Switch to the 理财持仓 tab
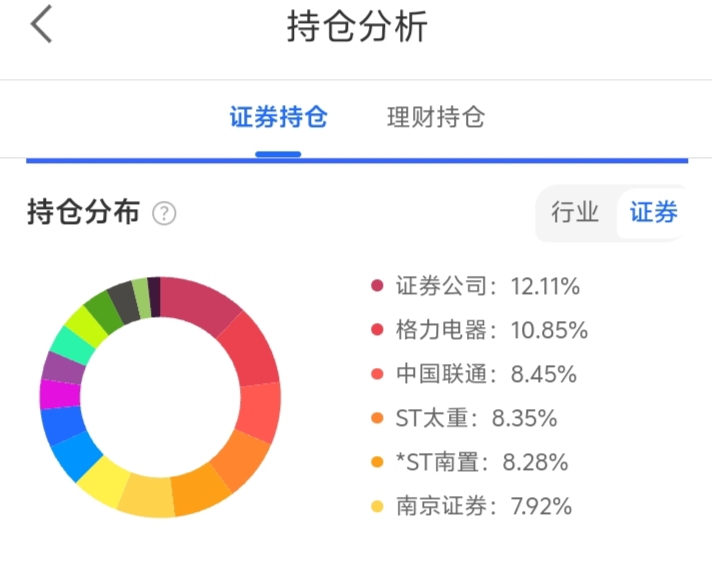 (x=435, y=117)
